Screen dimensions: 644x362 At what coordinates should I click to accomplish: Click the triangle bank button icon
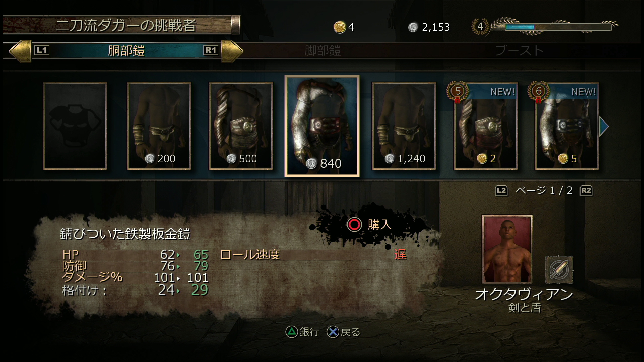coord(292,332)
